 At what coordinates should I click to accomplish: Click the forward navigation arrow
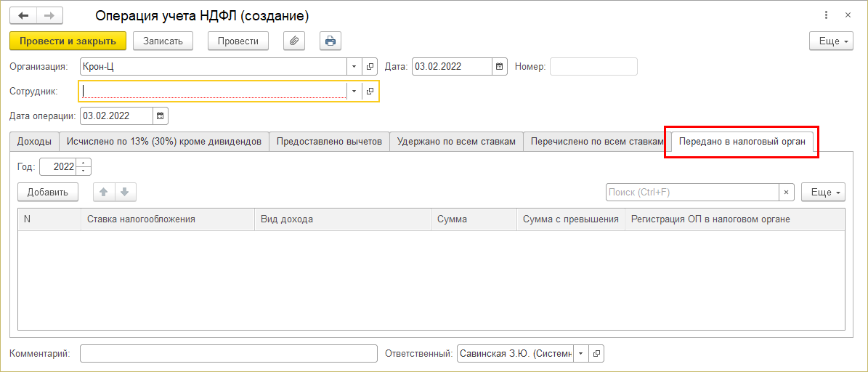pos(49,15)
